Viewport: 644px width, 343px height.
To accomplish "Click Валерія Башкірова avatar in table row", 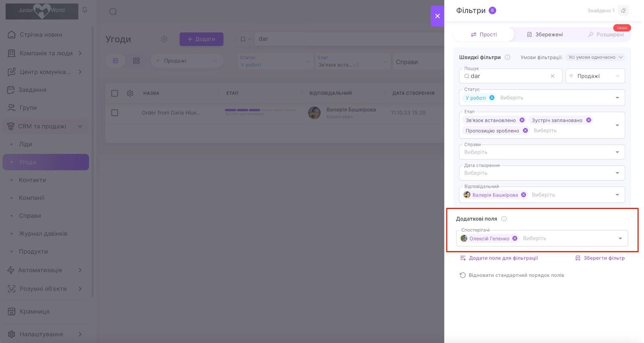I will pyautogui.click(x=314, y=113).
